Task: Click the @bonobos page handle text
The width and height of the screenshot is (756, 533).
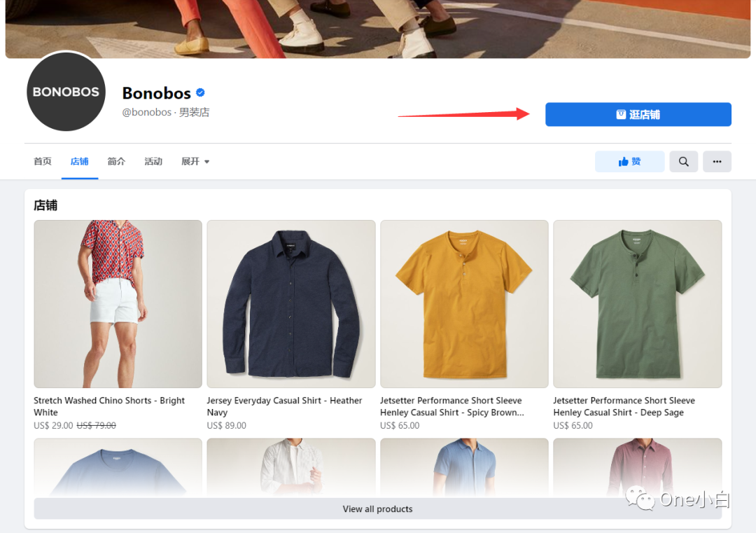Action: (x=146, y=112)
